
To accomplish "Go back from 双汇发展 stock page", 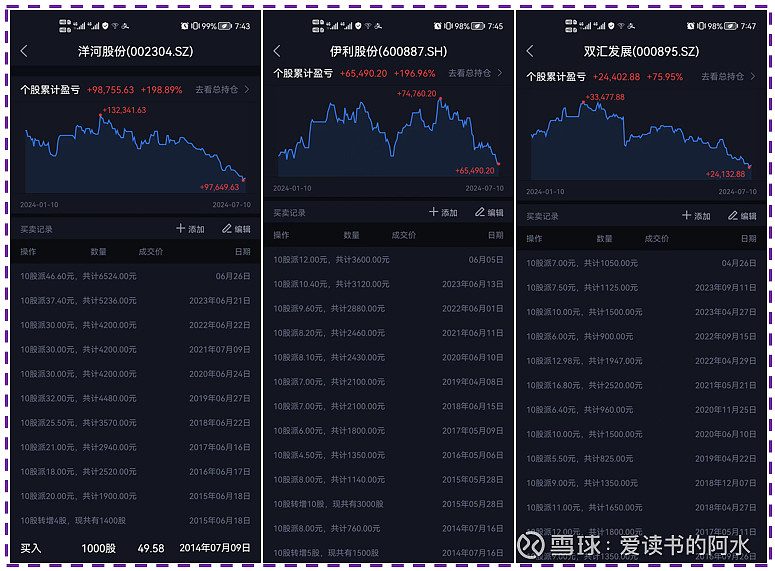I will 530,51.
